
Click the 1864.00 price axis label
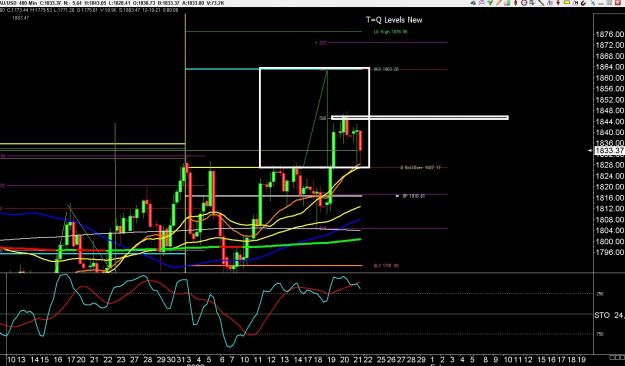[x=609, y=67]
